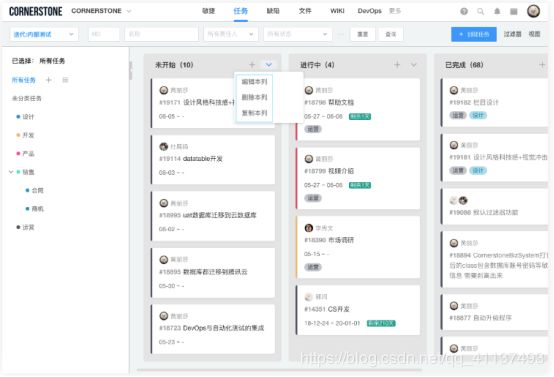Open the 视图 view link
This screenshot has height=377, width=554.
[x=534, y=34]
